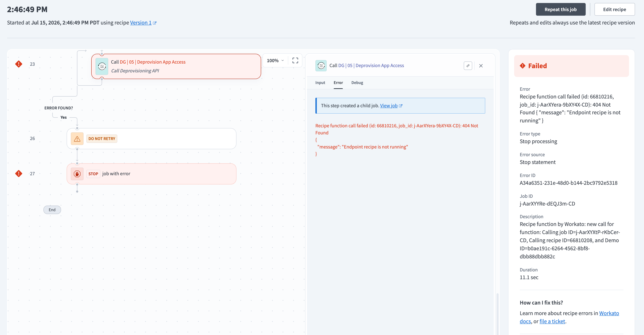Switch to the Debug tab

click(357, 83)
